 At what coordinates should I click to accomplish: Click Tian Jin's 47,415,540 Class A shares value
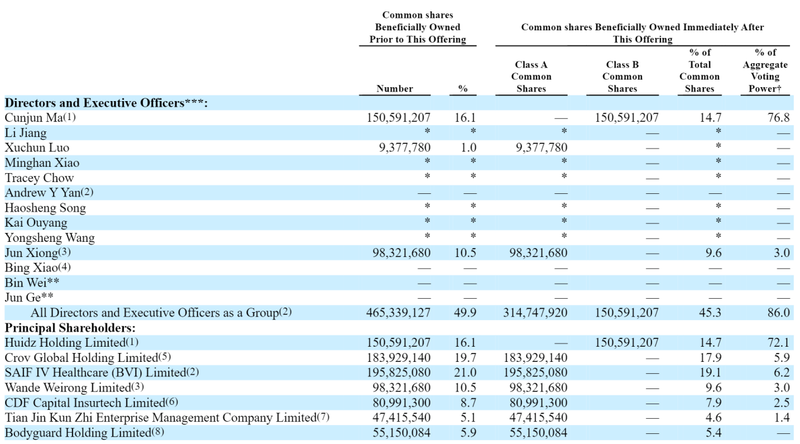(538, 417)
